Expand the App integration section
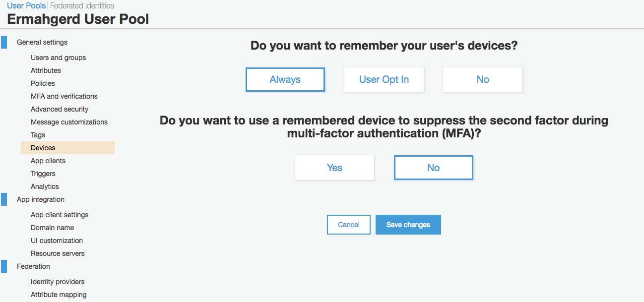 41,199
